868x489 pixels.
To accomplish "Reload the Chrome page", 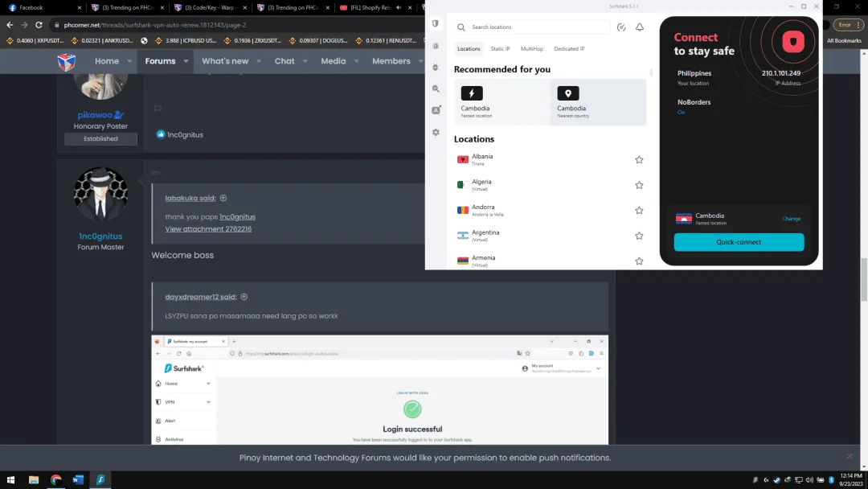I will [x=39, y=25].
